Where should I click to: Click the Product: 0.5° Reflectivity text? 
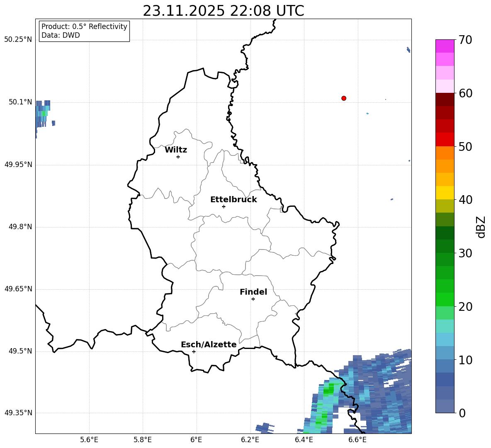84,27
